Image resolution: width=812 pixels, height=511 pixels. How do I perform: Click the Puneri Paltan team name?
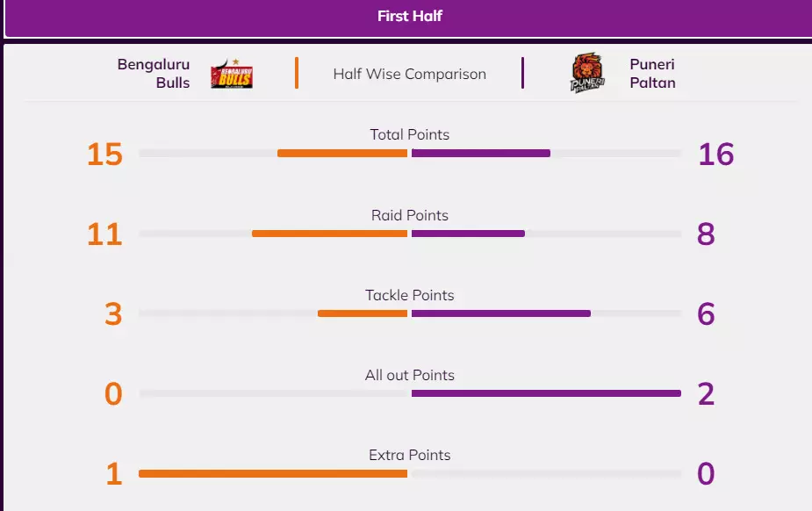tap(652, 74)
